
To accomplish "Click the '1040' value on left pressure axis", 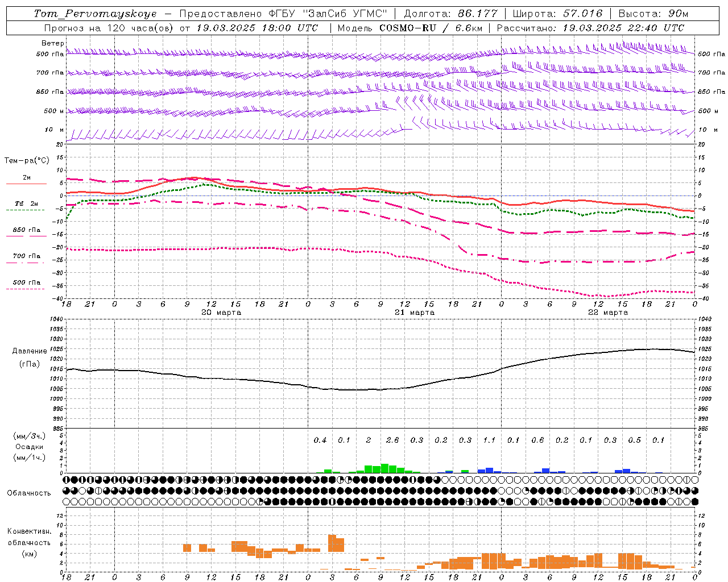I will pyautogui.click(x=56, y=319).
